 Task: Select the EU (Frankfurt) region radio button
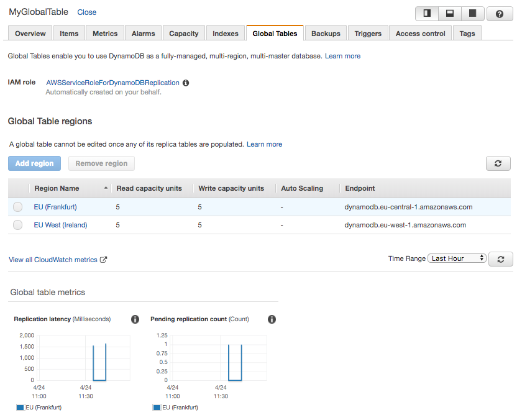[17, 207]
